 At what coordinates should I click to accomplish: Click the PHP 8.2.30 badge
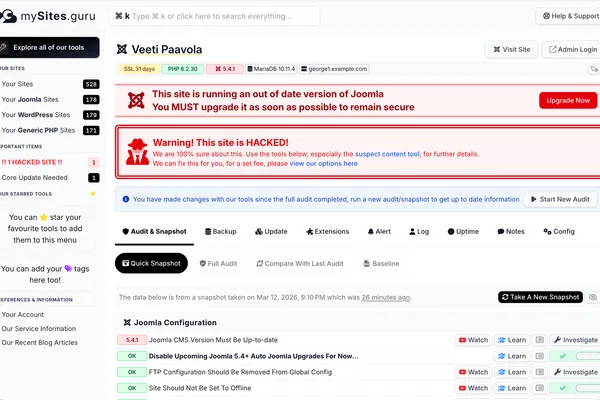[183, 69]
